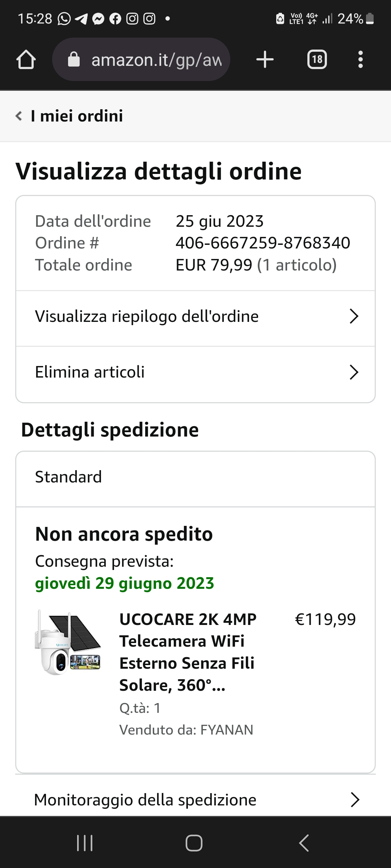Open a new tab with plus icon
Image resolution: width=391 pixels, height=868 pixels.
[265, 59]
